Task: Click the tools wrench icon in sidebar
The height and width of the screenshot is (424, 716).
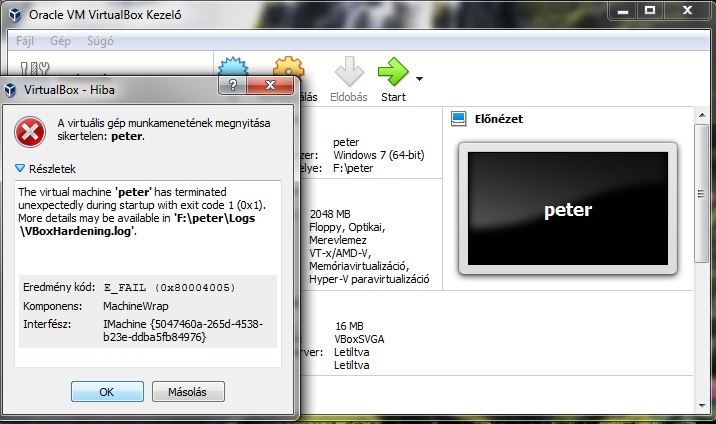Action: coord(35,68)
